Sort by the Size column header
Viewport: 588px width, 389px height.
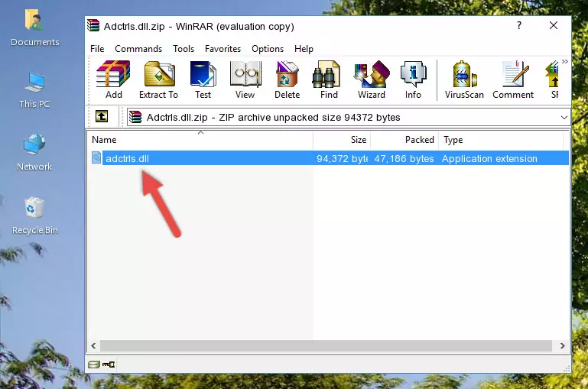342,140
